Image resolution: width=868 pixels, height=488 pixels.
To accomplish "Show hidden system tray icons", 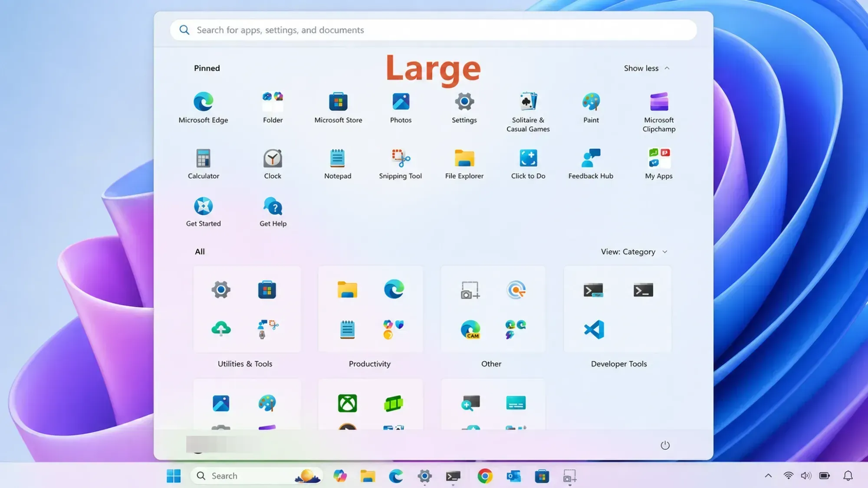I will [768, 475].
